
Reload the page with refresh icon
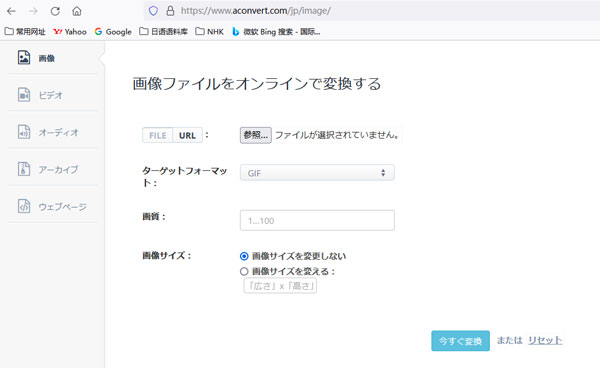pos(55,11)
